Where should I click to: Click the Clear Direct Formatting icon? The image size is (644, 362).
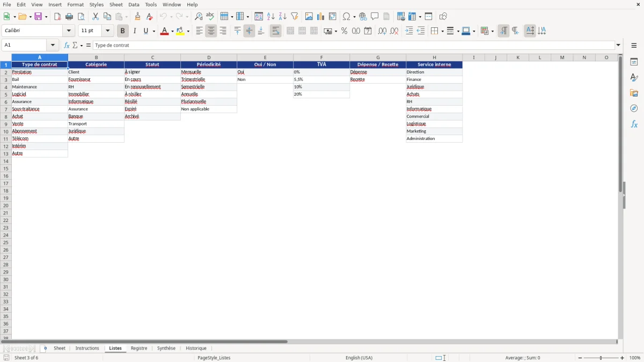(149, 16)
